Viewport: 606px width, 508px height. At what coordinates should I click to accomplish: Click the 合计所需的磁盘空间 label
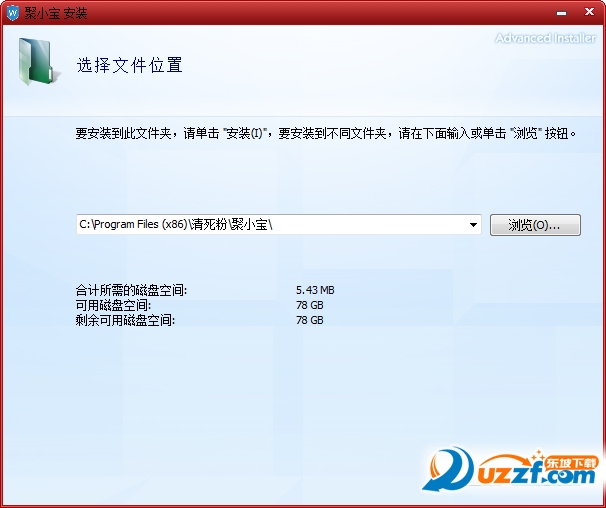click(x=131, y=290)
